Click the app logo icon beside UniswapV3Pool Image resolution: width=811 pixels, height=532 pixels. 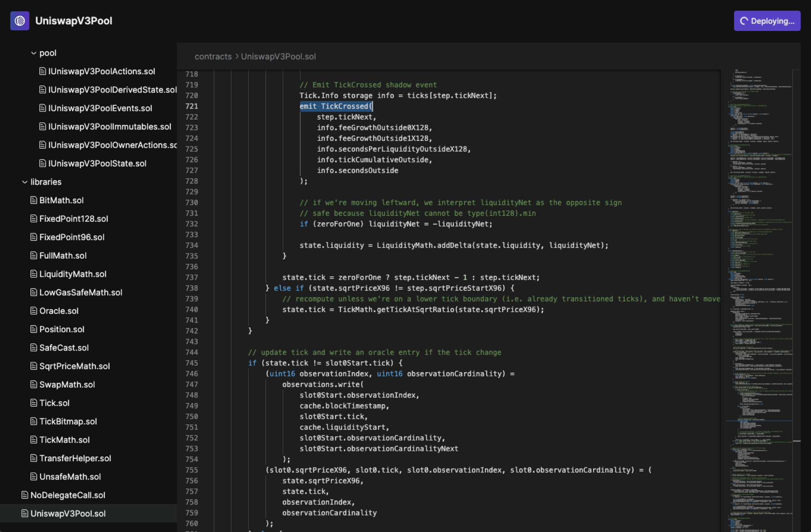point(20,21)
